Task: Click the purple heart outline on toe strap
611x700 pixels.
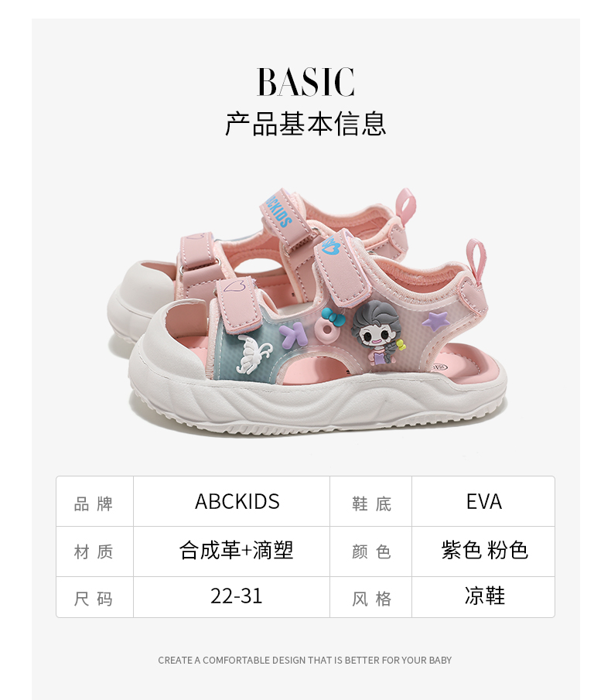Action: (x=235, y=285)
